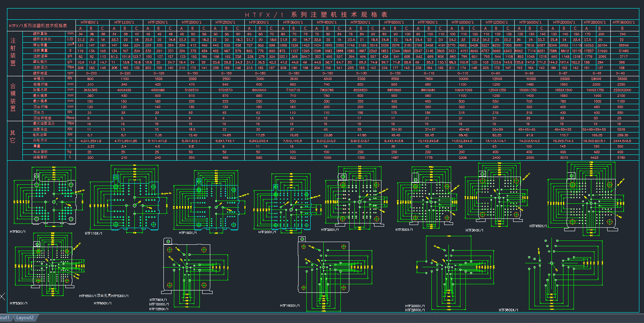Select the red table title text at top

(x=316, y=15)
